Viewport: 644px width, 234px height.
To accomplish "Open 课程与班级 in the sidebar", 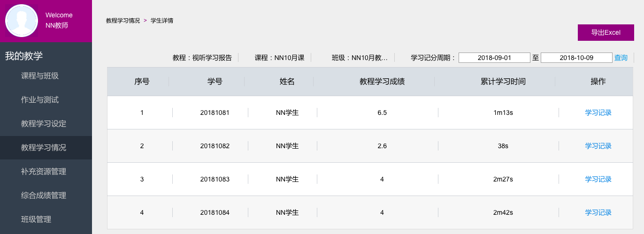I will [x=40, y=76].
